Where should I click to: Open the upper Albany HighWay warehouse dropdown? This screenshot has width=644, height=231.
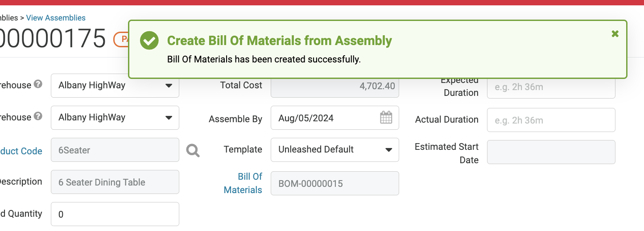[115, 86]
